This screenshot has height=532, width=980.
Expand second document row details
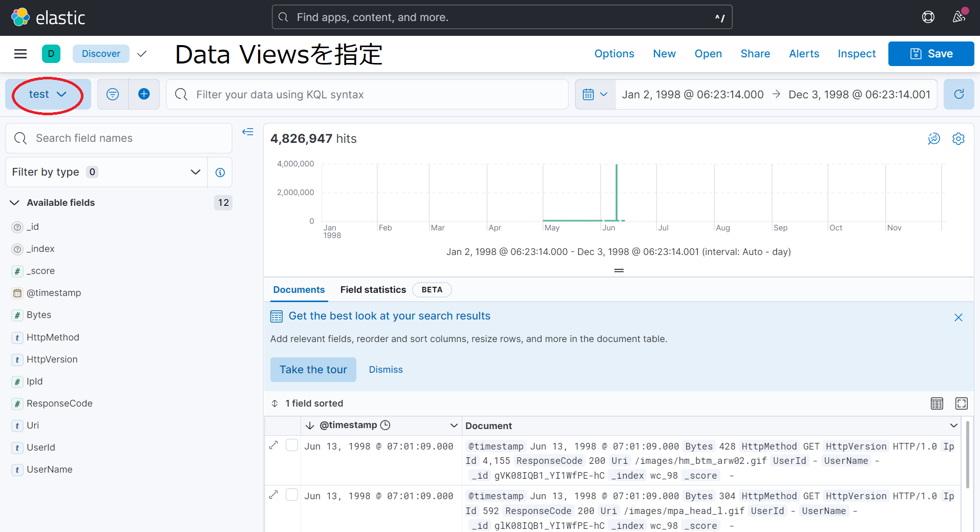click(x=273, y=495)
